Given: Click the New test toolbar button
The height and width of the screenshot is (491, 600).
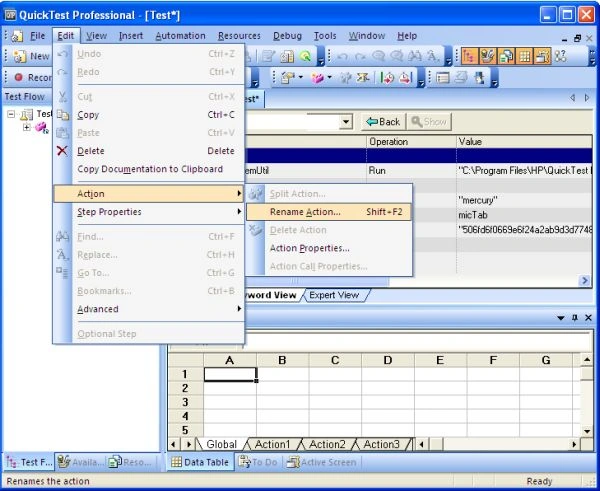Looking at the screenshot, I should click(x=31, y=56).
